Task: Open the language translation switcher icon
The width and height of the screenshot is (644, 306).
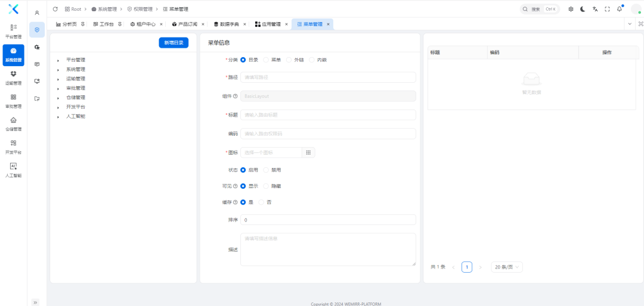Action: tap(595, 9)
